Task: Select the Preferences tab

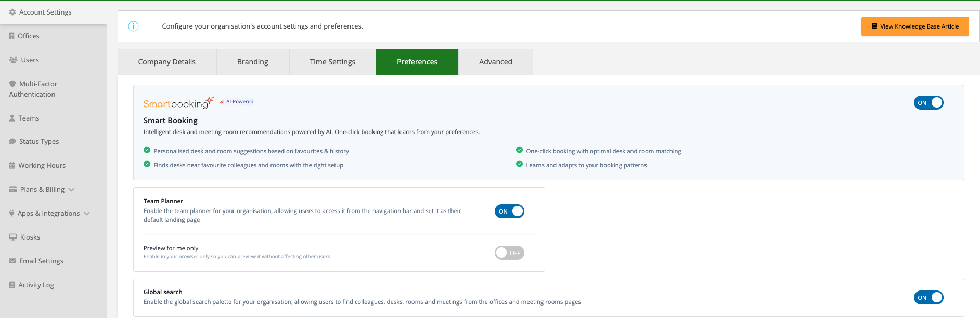Action: pos(417,62)
